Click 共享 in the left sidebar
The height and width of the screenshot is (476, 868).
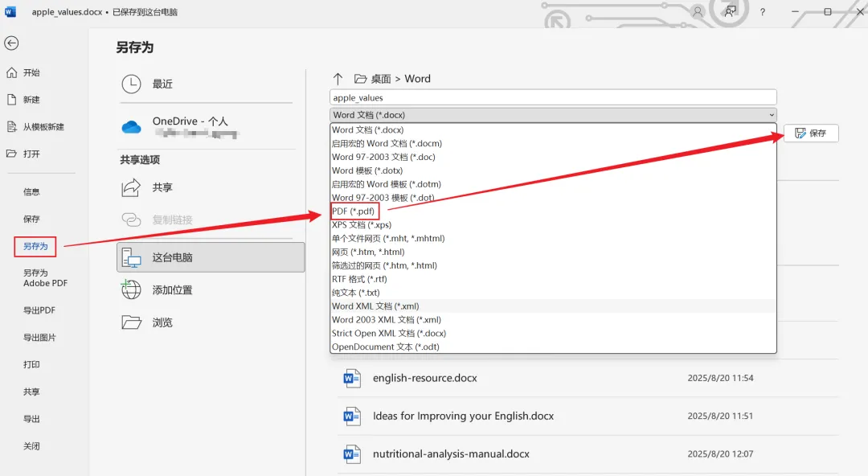[x=31, y=392]
